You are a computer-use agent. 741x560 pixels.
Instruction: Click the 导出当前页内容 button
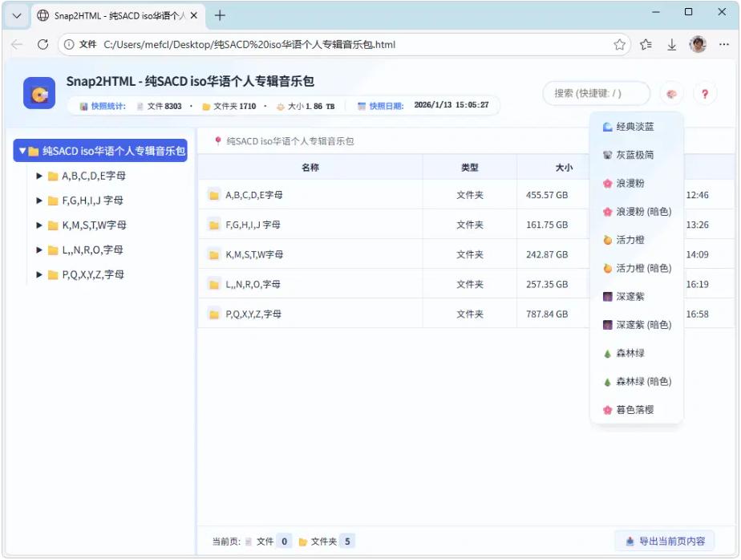665,542
